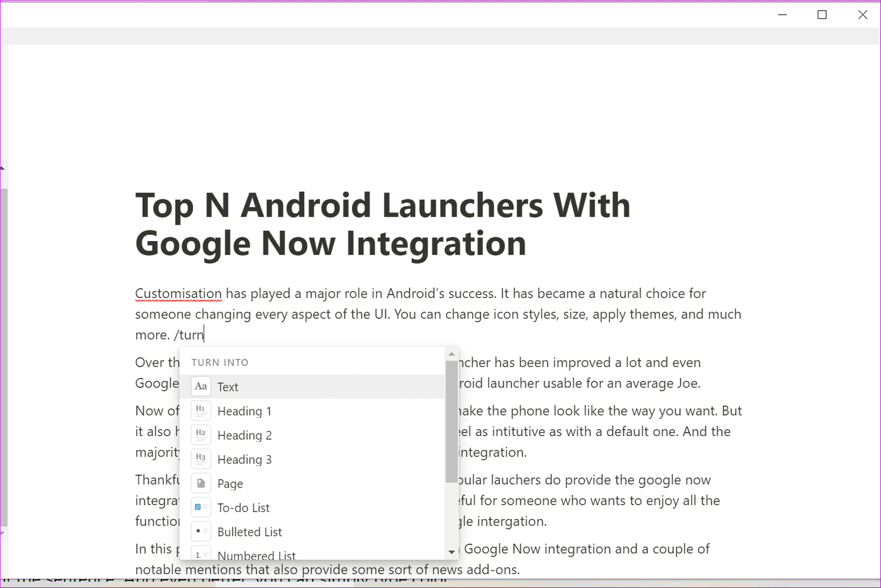Turn block into Heading 3
Image resolution: width=881 pixels, height=588 pixels.
pyautogui.click(x=312, y=459)
